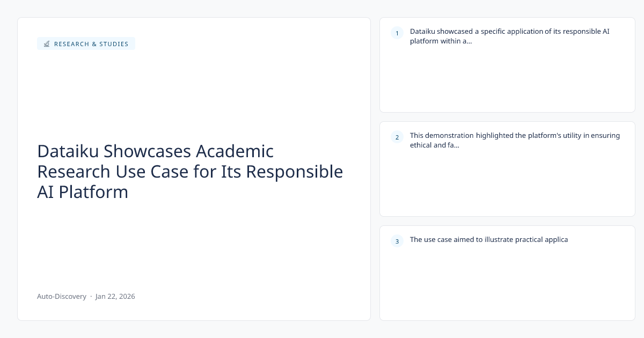This screenshot has width=644, height=338.
Task: Click blank area inside the first summary card
Action: 507,80
